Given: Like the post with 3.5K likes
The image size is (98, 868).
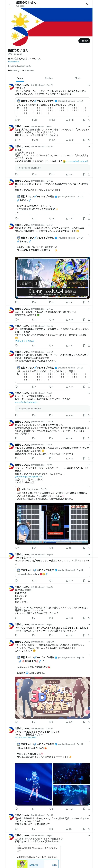Looking at the screenshot, I should point(52,120).
